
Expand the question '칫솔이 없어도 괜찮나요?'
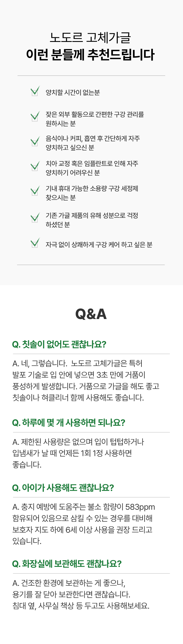(x=59, y=344)
